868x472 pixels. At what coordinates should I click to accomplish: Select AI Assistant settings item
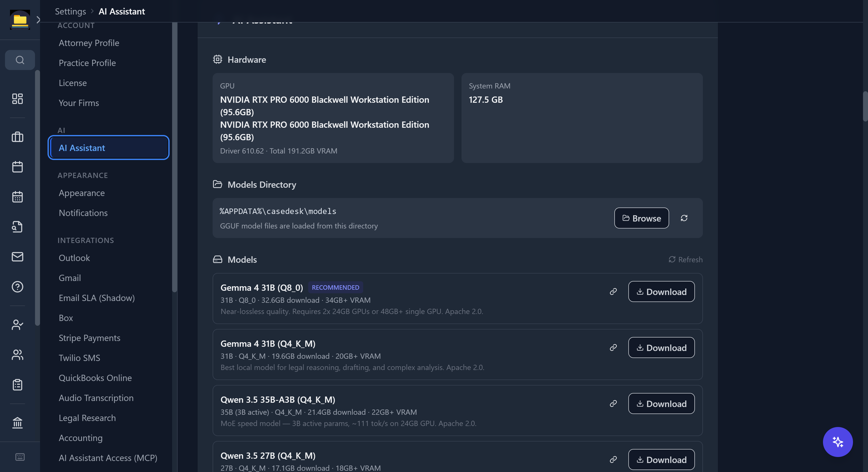[x=109, y=147]
